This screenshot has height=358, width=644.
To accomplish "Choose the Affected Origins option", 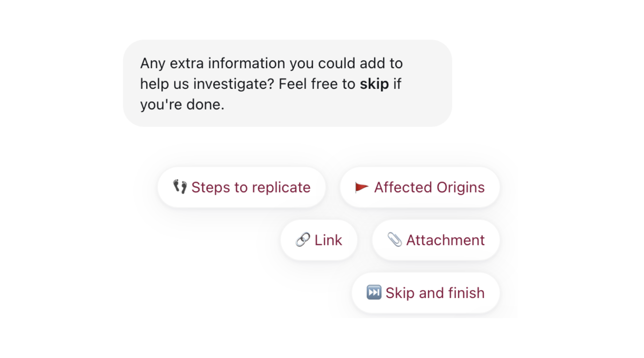I will [419, 187].
